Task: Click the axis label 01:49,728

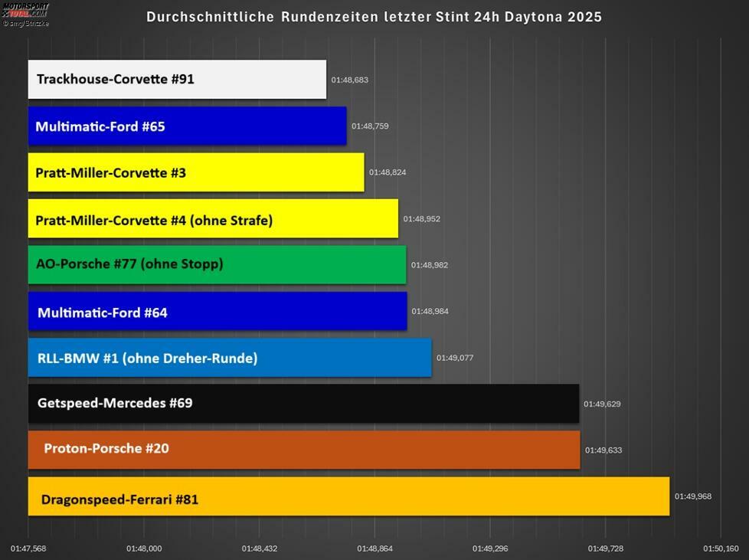Action: (x=606, y=549)
